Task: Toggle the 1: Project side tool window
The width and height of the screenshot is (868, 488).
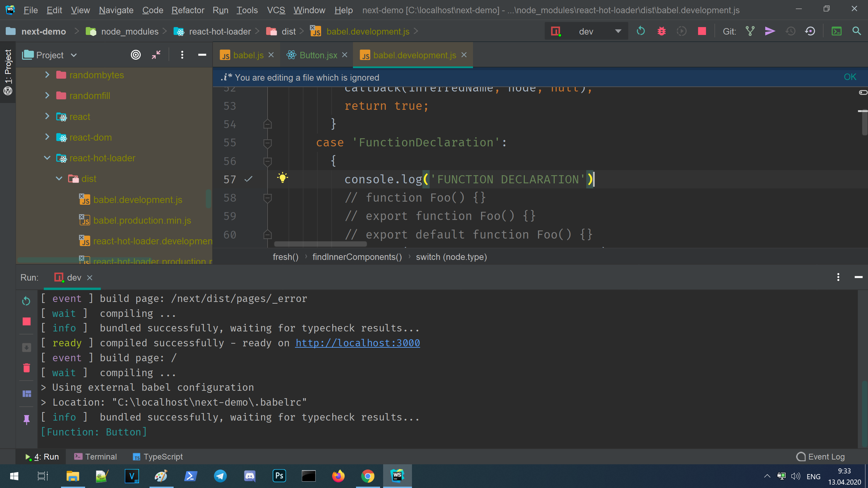Action: point(8,72)
